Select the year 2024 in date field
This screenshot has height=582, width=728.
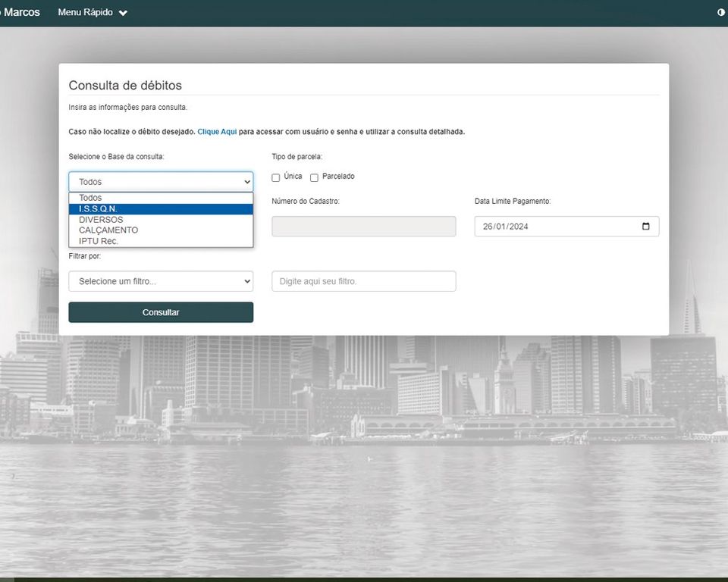pyautogui.click(x=519, y=227)
